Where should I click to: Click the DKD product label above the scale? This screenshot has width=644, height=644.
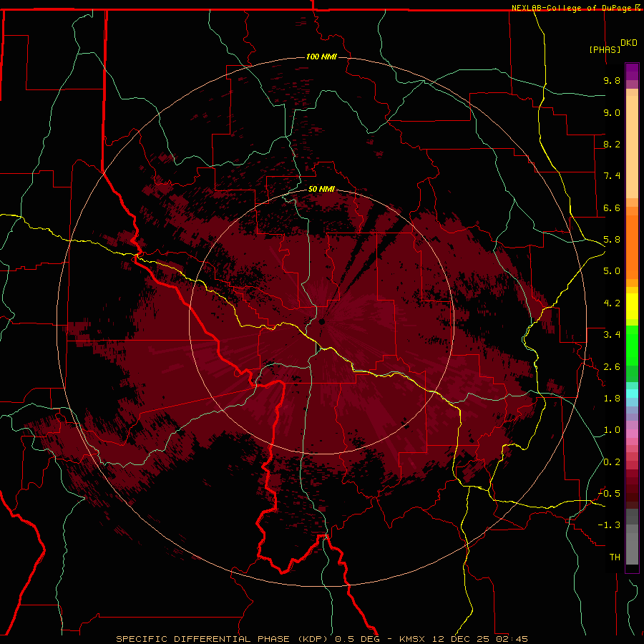click(x=629, y=43)
